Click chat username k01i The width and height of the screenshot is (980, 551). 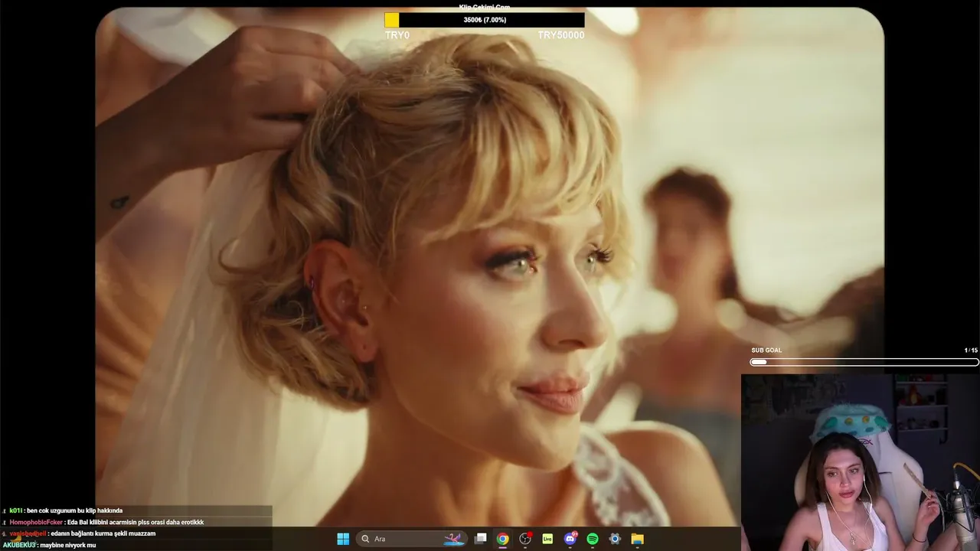point(16,510)
